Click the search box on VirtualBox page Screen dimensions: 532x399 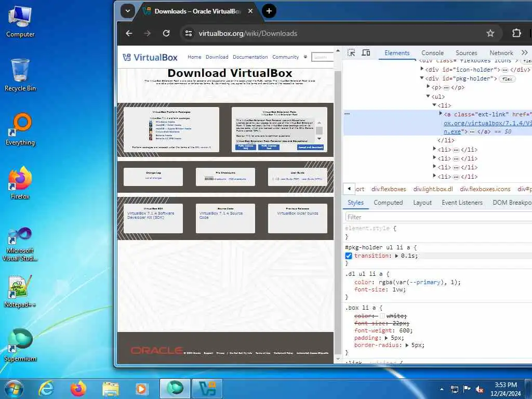(322, 57)
